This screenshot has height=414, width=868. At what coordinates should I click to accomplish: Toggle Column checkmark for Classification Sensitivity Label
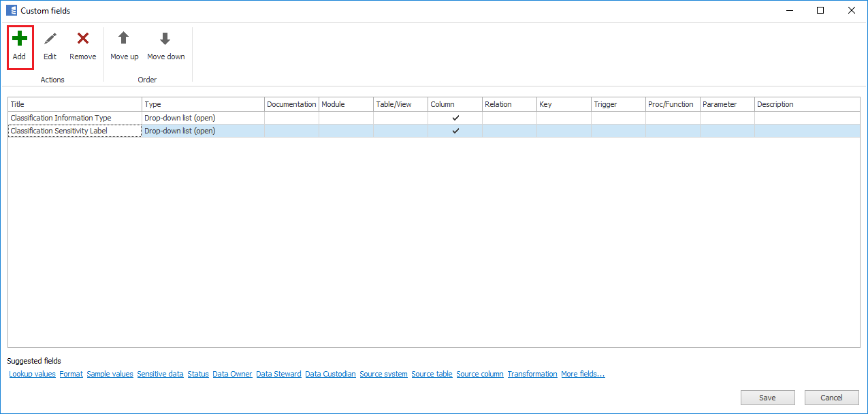point(455,131)
